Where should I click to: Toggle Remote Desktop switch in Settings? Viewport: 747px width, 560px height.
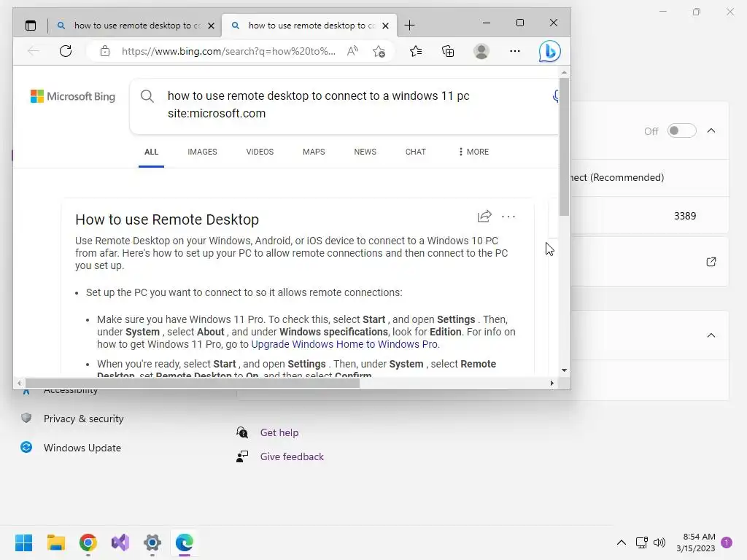click(x=681, y=131)
